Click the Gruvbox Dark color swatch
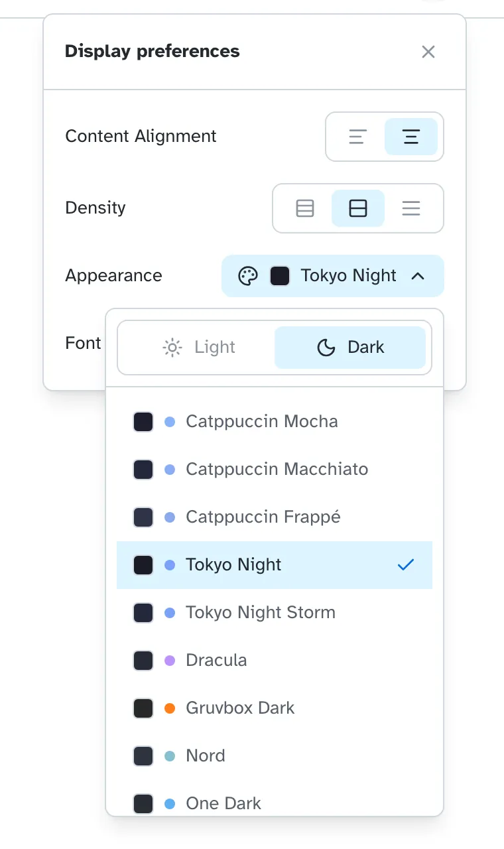The width and height of the screenshot is (504, 849). 143,708
